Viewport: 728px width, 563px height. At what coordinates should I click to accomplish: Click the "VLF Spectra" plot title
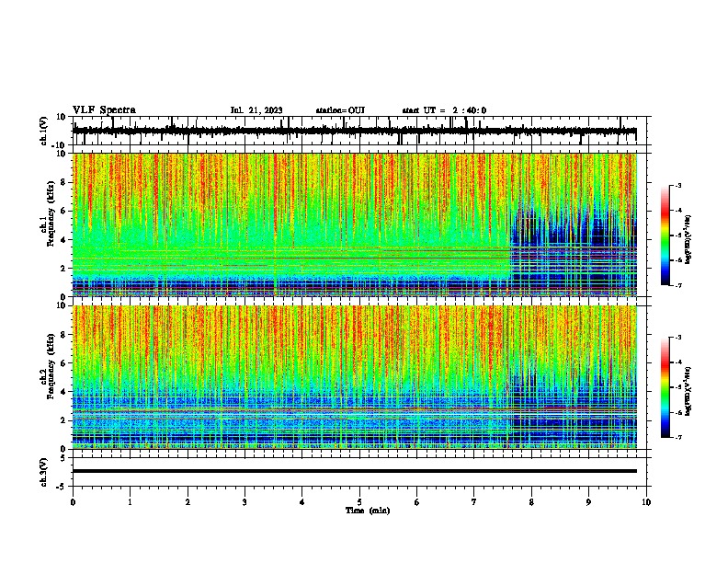click(104, 110)
